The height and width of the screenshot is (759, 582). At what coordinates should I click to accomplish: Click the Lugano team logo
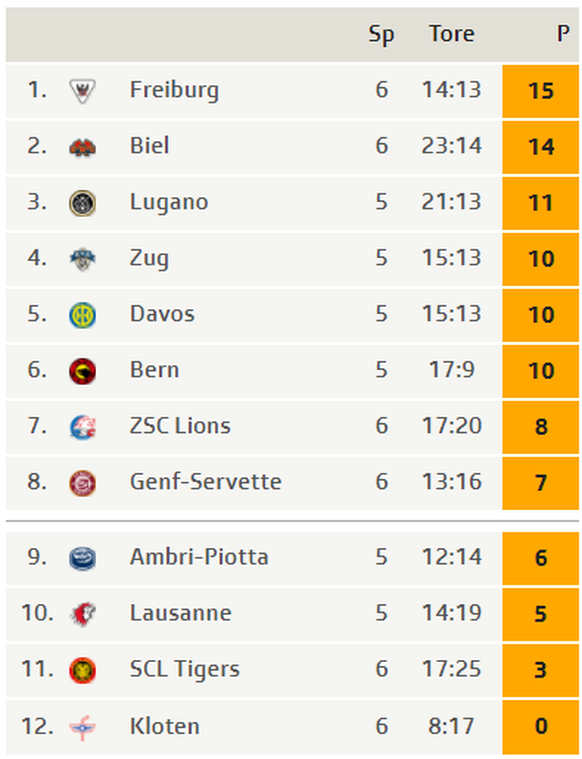pyautogui.click(x=82, y=203)
